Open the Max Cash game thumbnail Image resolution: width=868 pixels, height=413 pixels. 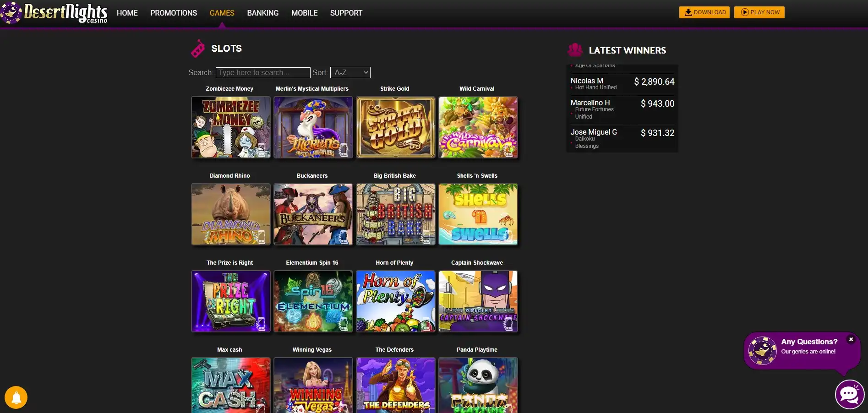pyautogui.click(x=231, y=385)
